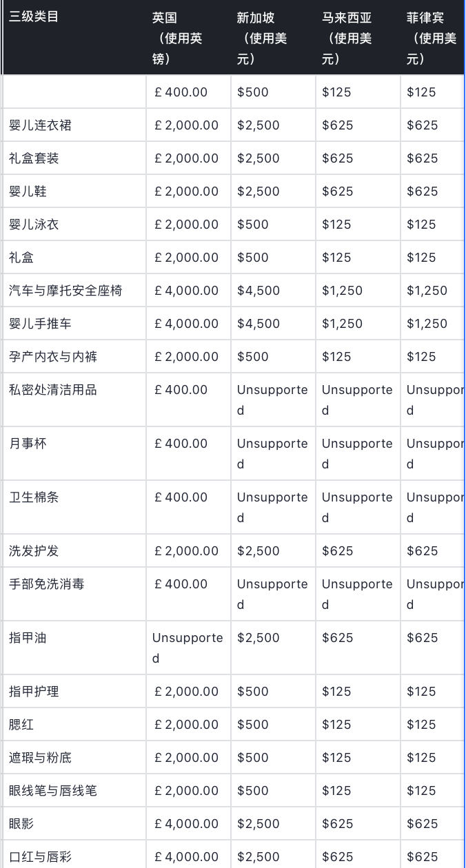Screen dimensions: 466x868
Task: Click the 口红与唇彩 row label
Action: tap(40, 857)
